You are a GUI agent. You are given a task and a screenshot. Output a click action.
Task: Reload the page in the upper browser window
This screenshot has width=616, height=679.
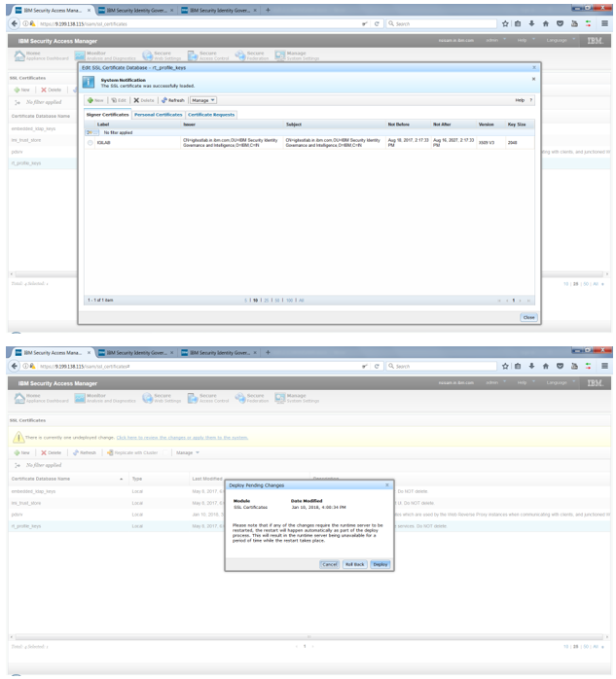377,23
